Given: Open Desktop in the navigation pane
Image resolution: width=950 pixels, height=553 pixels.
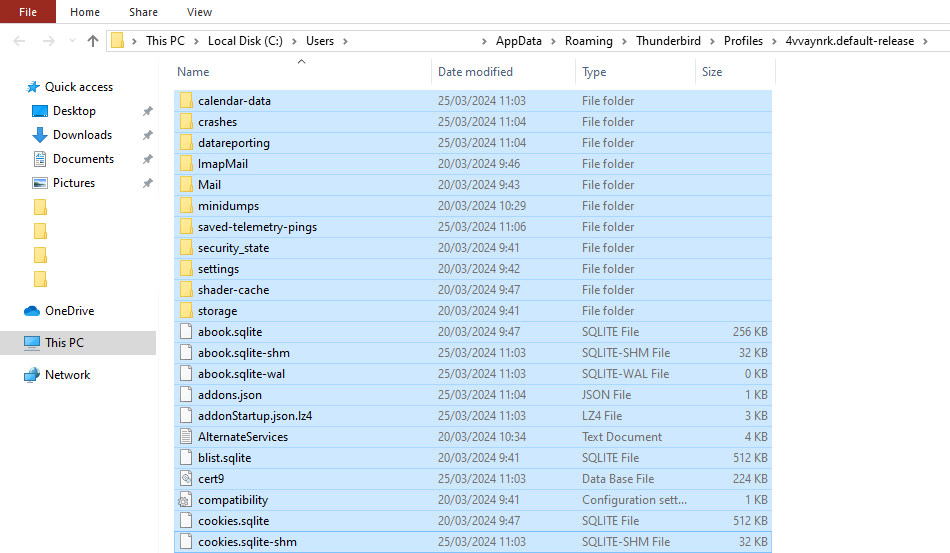Looking at the screenshot, I should coord(74,111).
